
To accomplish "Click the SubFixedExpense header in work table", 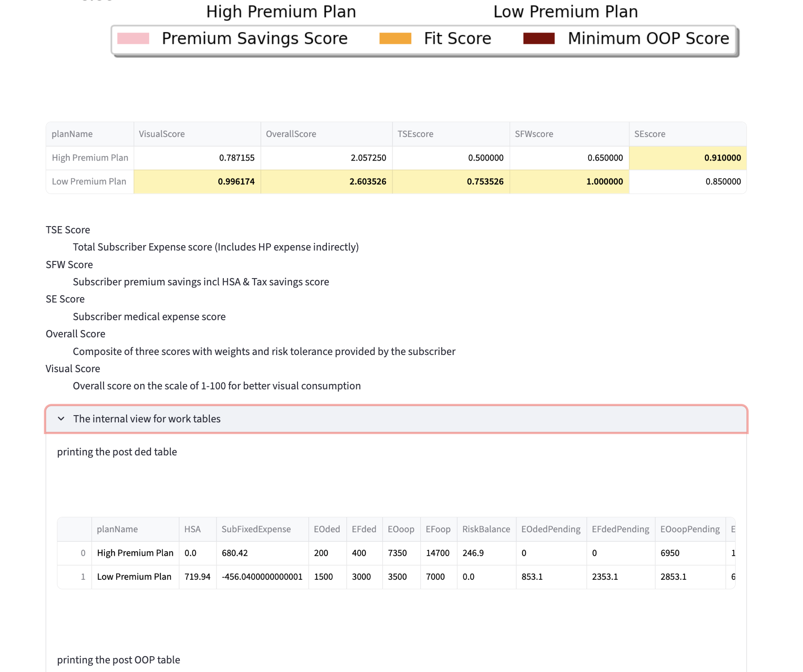I will click(256, 529).
